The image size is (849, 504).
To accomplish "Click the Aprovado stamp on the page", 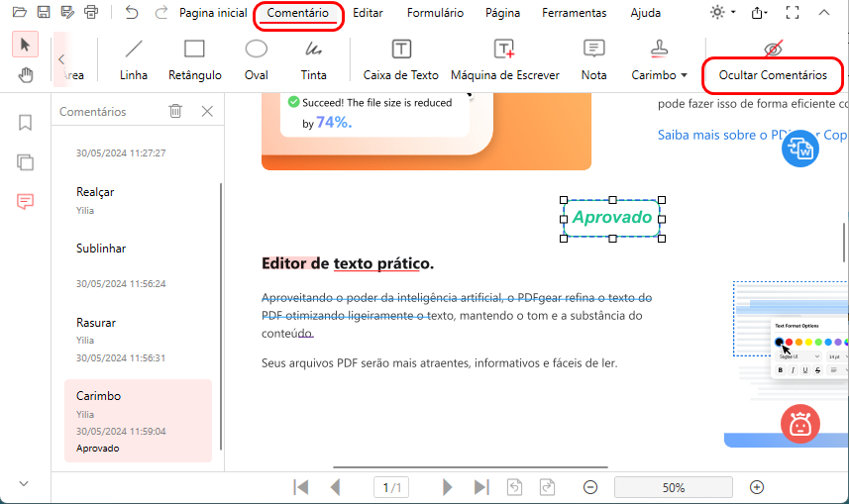I will click(612, 218).
